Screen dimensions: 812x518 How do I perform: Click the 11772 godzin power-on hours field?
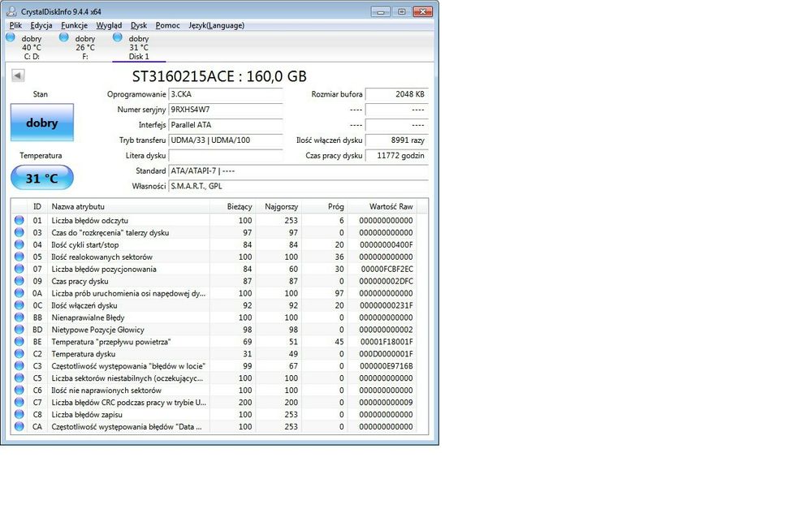pos(397,155)
